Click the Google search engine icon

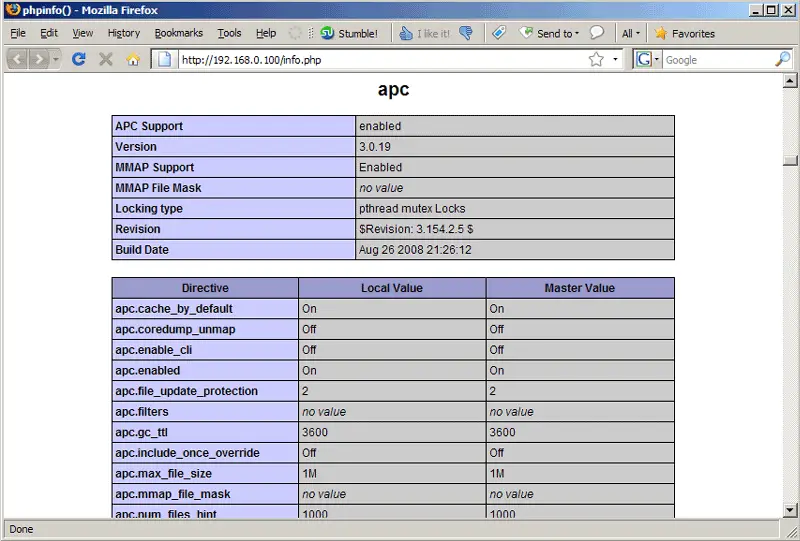(x=643, y=60)
